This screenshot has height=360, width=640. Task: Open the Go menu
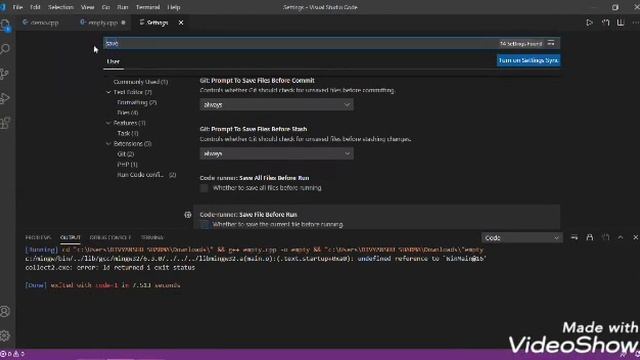pos(106,7)
